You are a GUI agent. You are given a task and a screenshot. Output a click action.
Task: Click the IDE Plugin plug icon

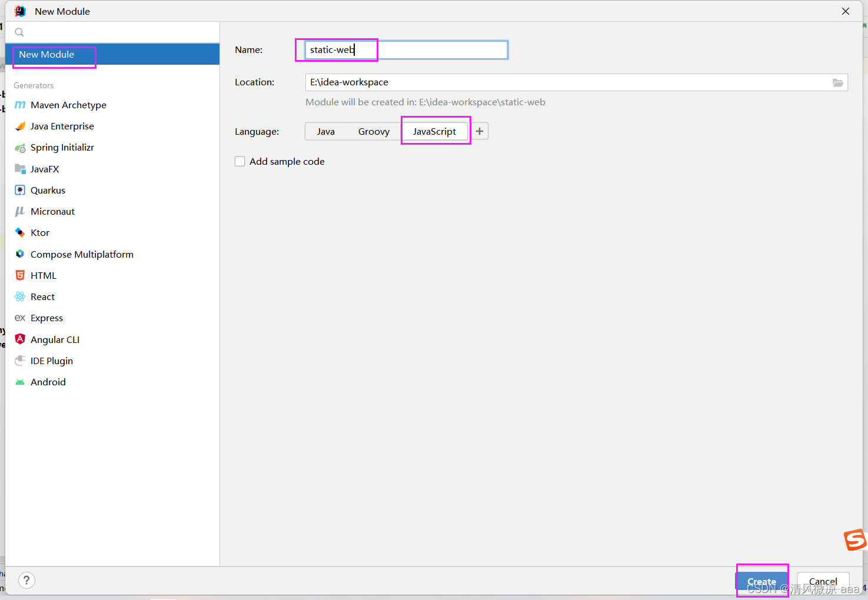click(20, 361)
